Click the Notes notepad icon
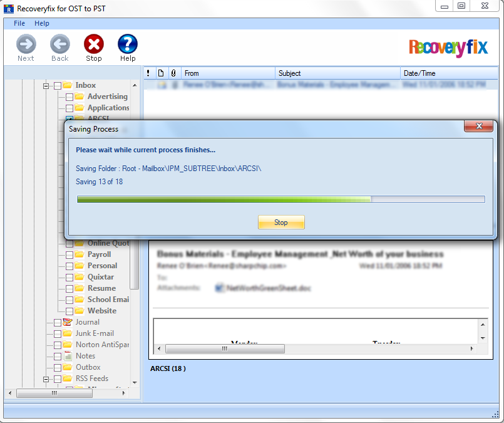504x423 pixels. 68,356
